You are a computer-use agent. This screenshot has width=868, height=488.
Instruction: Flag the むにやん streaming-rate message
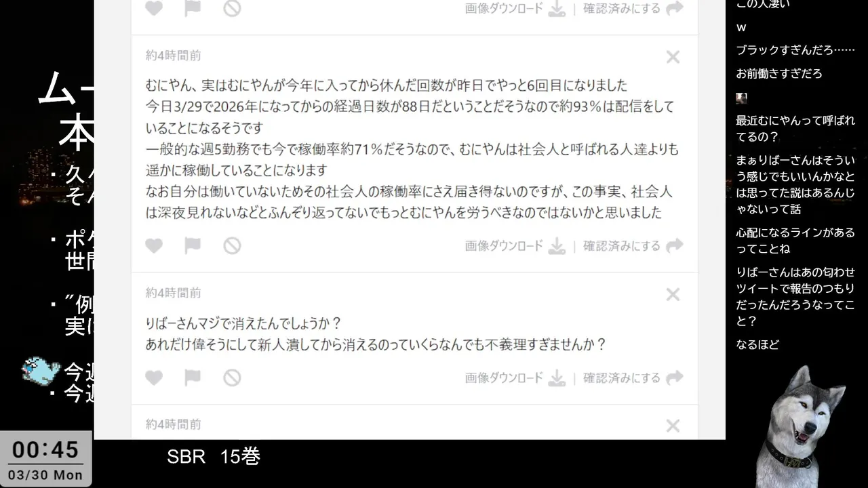point(193,245)
